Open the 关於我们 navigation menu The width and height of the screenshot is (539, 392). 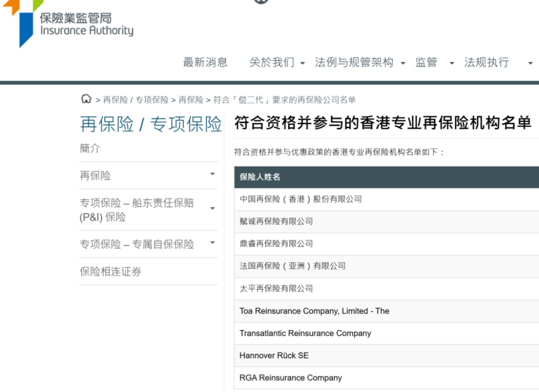(271, 62)
